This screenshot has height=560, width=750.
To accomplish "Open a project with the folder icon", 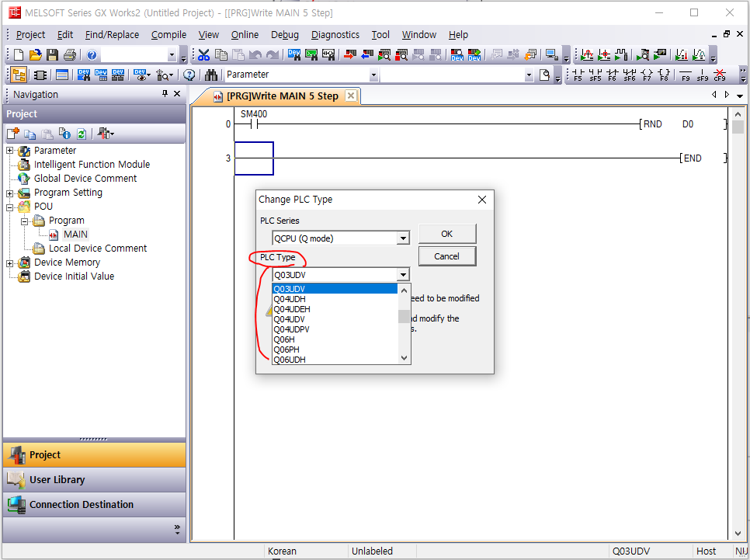I will pyautogui.click(x=35, y=55).
